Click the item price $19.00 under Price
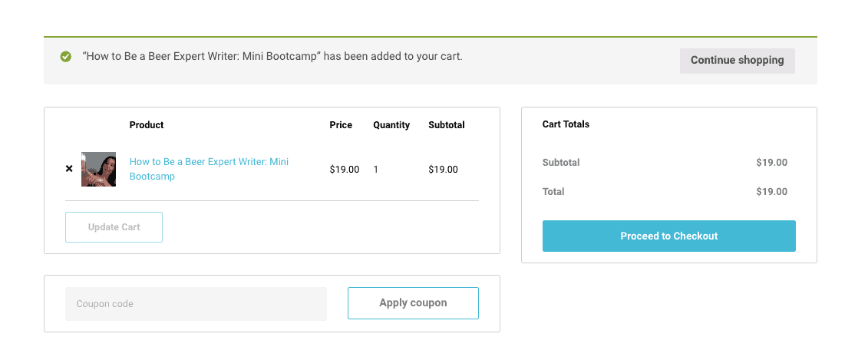 [x=345, y=170]
